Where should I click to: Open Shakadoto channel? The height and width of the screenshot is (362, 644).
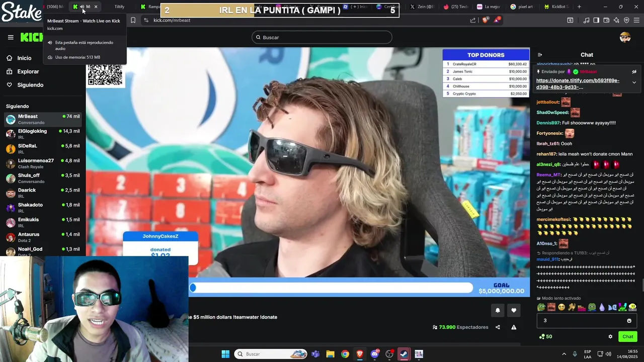point(43,208)
